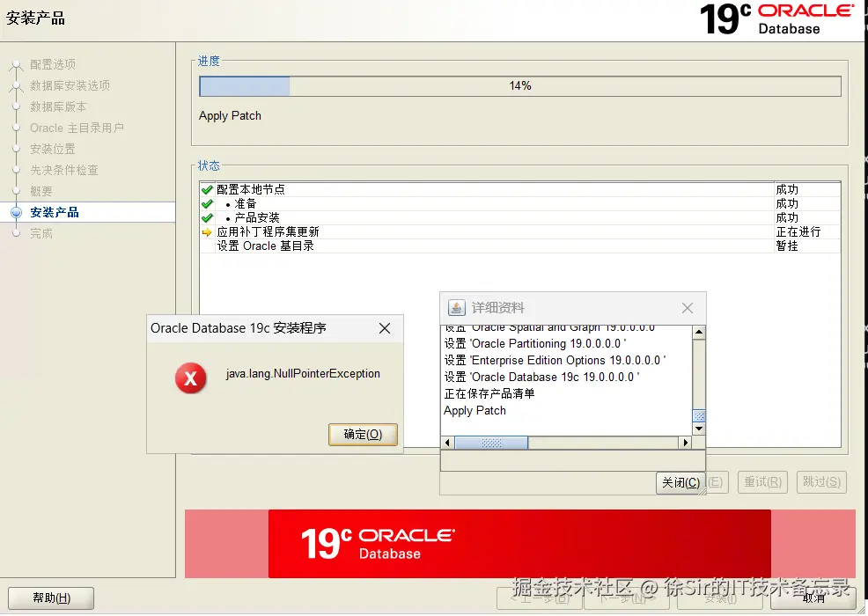Select the 配置选项 step in sidebar
Screen dimensions: 868x616
point(53,64)
